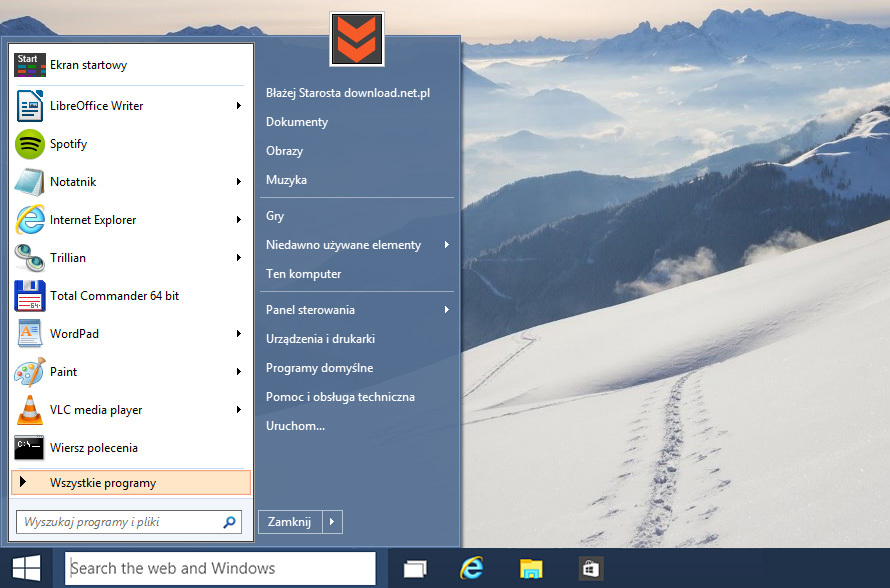Click the Zamknij shutdown button
Viewport: 890px width, 588px height.
coord(290,522)
